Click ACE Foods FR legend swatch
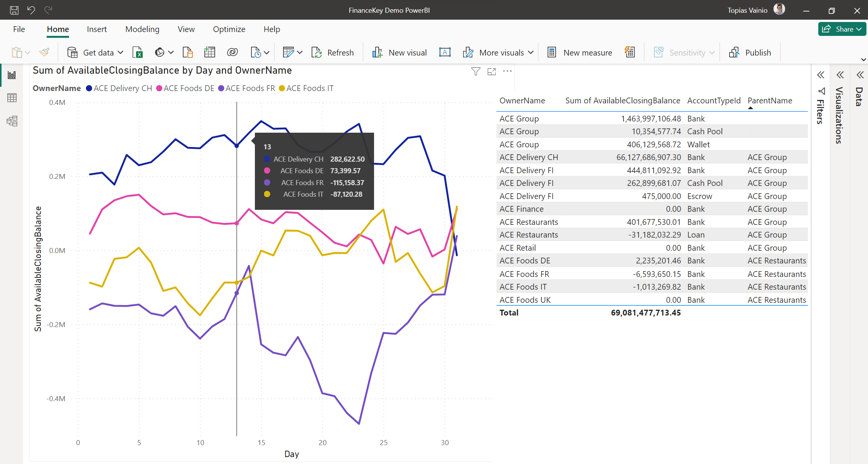The image size is (868, 464). click(221, 88)
